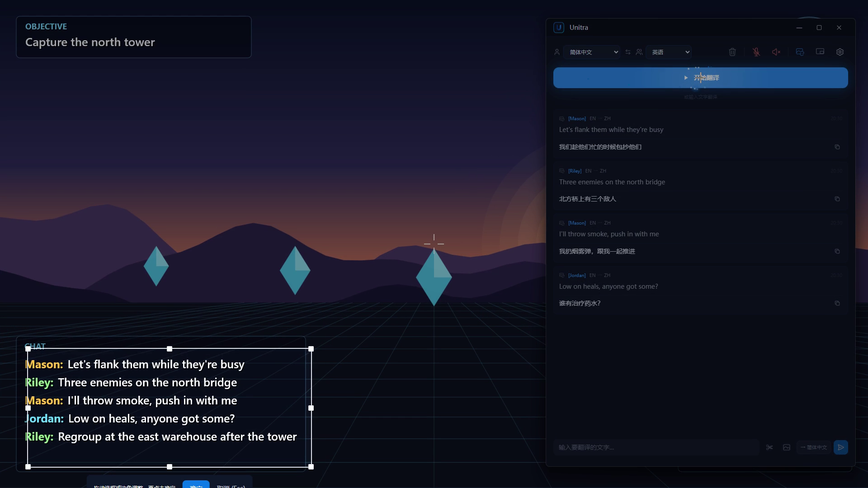
Task: Copy the 谁有治疗药水 translation
Action: (x=837, y=303)
